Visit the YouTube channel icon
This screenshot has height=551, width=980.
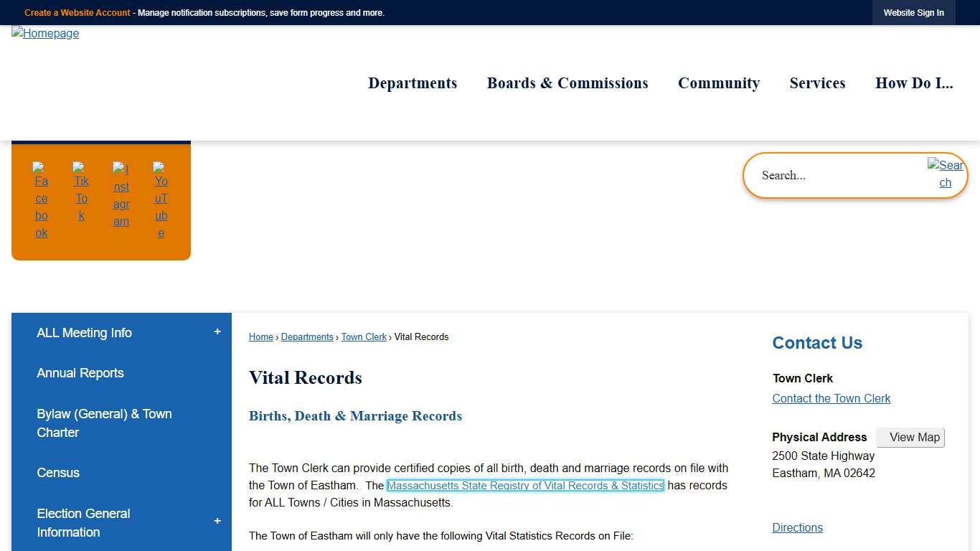pyautogui.click(x=161, y=199)
